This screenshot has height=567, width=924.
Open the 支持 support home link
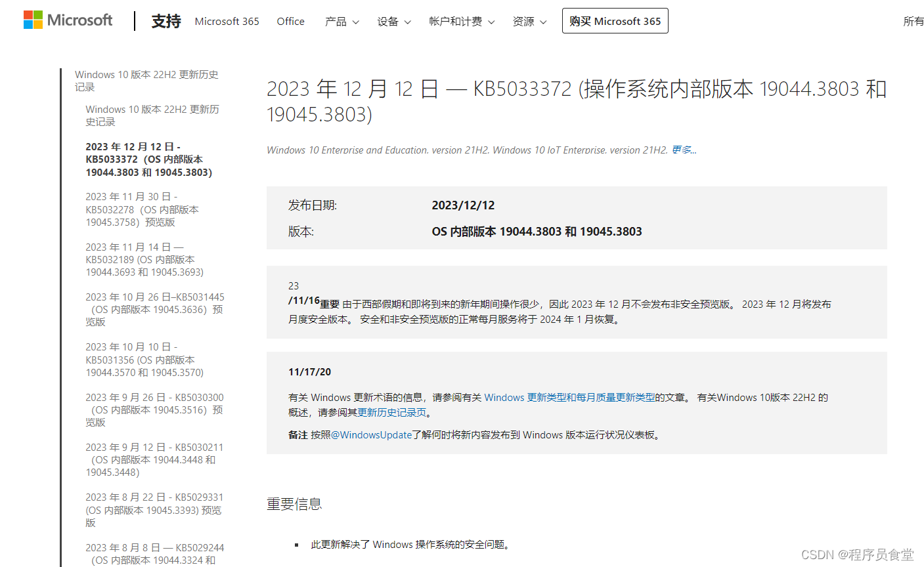(166, 22)
